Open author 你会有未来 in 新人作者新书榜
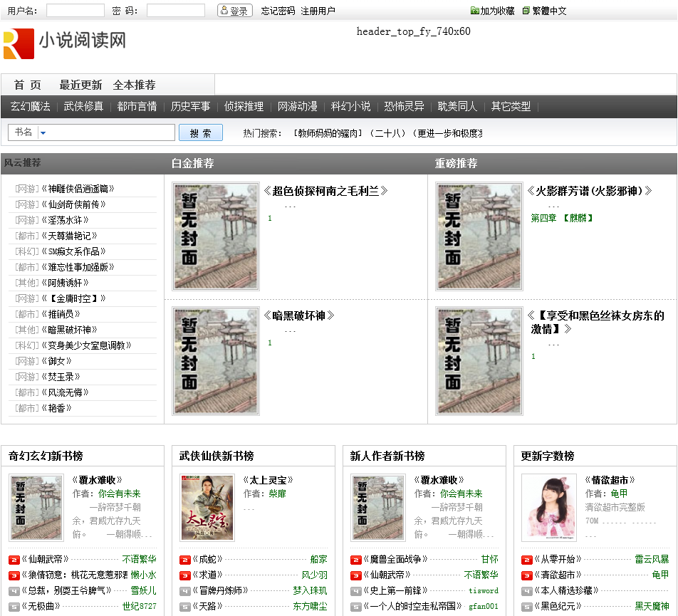 [461, 494]
